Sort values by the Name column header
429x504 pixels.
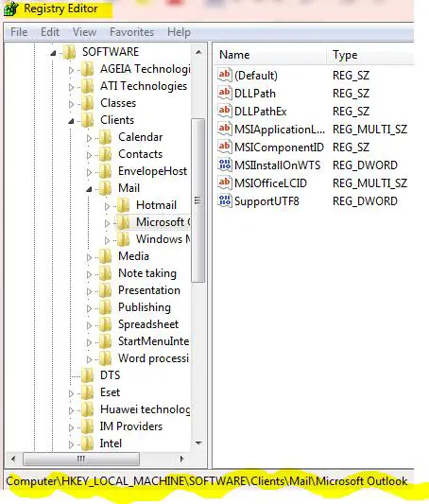269,55
